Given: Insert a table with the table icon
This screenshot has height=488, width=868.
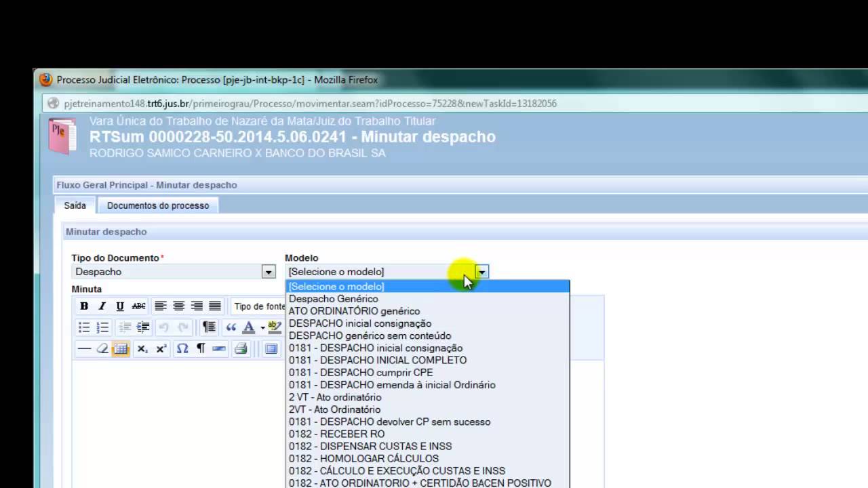Looking at the screenshot, I should point(121,349).
